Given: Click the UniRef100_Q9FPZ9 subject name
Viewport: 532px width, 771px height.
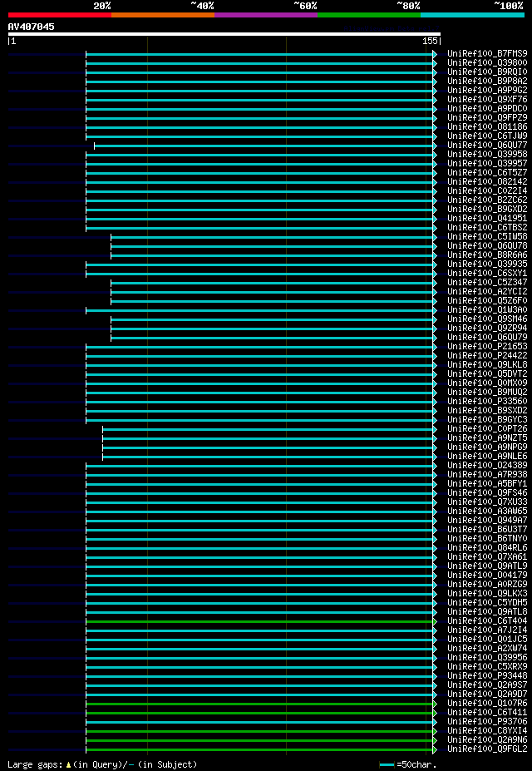Looking at the screenshot, I should [487, 118].
